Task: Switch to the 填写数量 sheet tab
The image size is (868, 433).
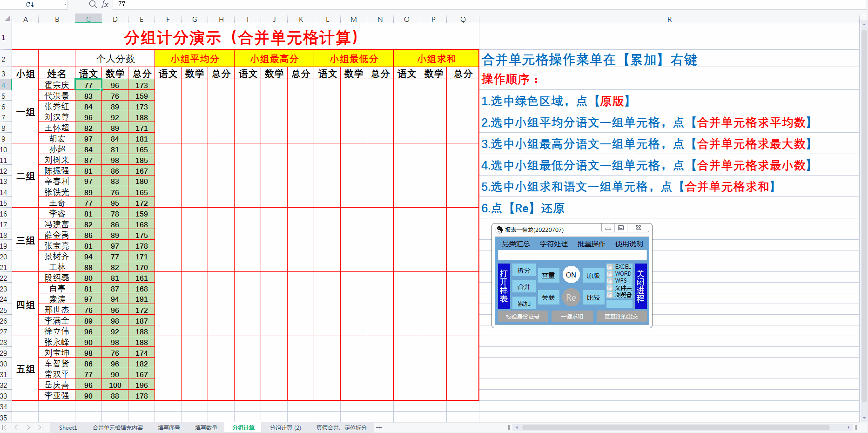Action: (206, 427)
